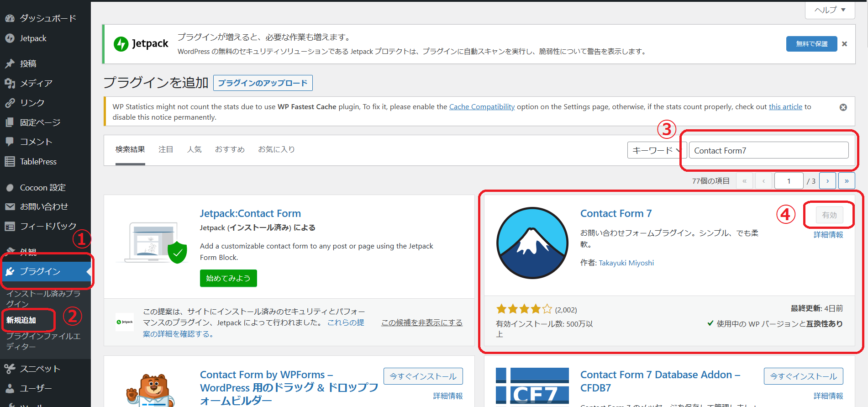Go to next results page
This screenshot has width=868, height=407.
coord(827,181)
